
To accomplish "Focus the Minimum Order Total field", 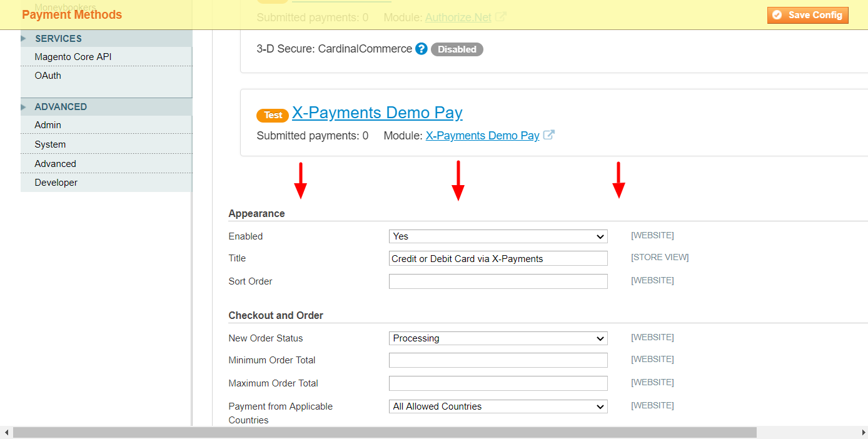I will [x=498, y=360].
